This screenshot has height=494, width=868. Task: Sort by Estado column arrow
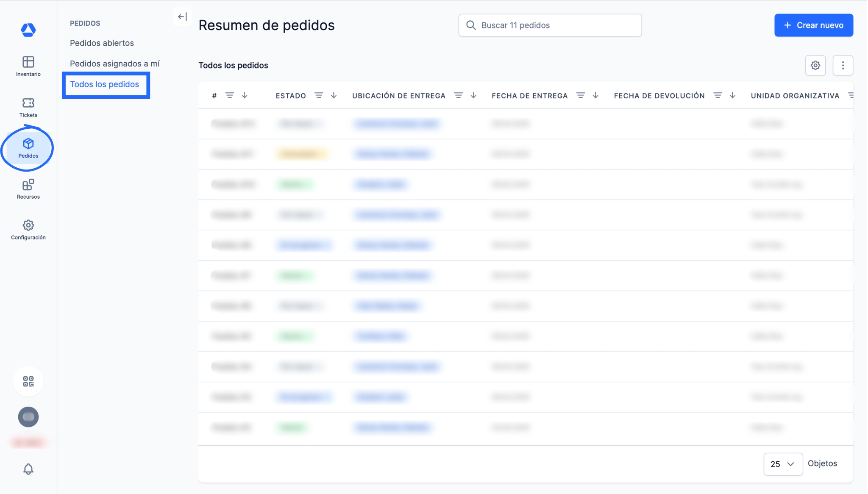[x=334, y=96]
